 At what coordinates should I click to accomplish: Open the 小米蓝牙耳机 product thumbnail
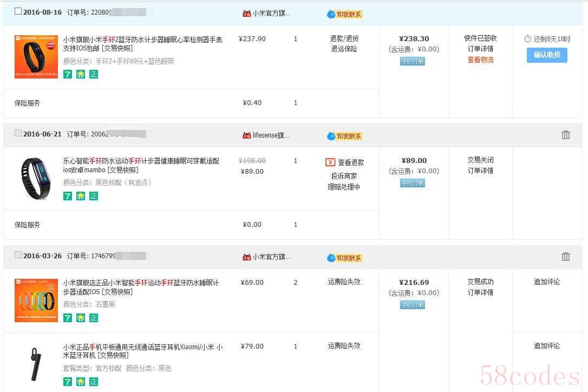[x=36, y=364]
